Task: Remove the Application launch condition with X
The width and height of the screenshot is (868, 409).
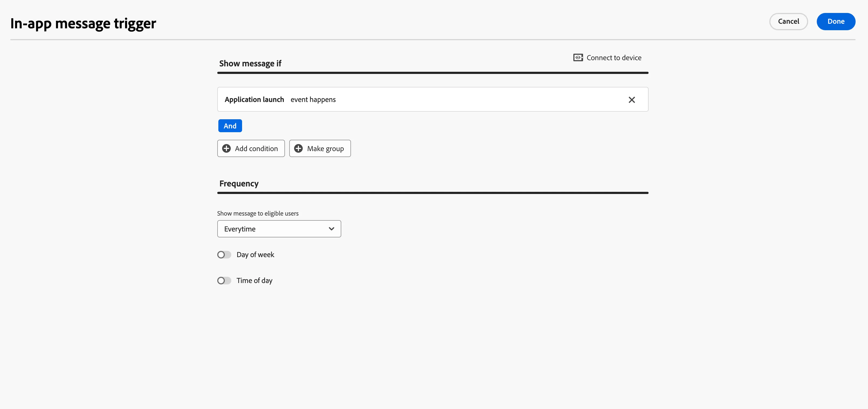Action: pyautogui.click(x=631, y=100)
